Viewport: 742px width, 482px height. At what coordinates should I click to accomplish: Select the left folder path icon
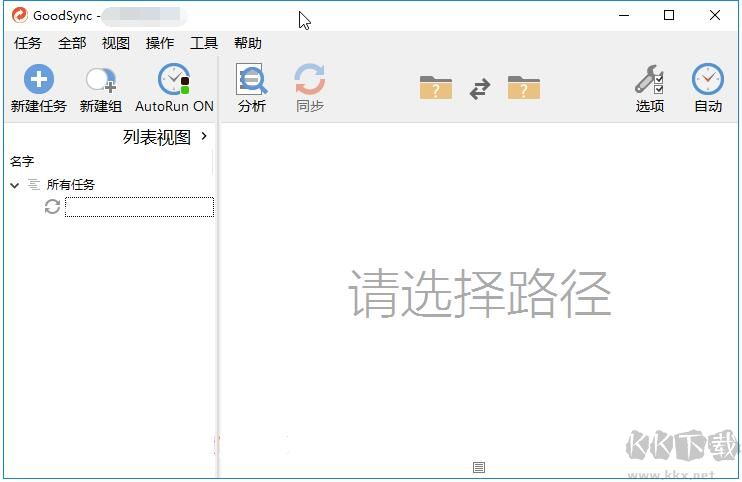pos(435,88)
